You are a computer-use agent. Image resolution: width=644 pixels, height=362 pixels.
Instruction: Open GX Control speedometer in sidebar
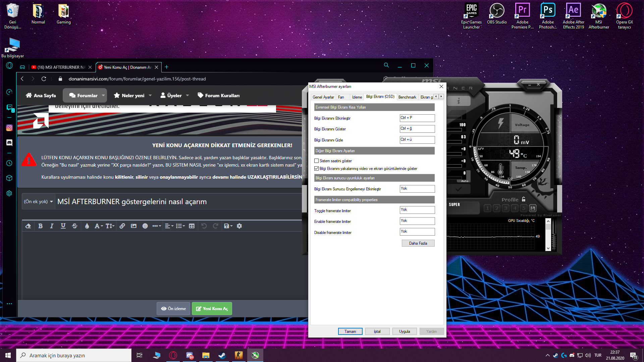pos(9,92)
